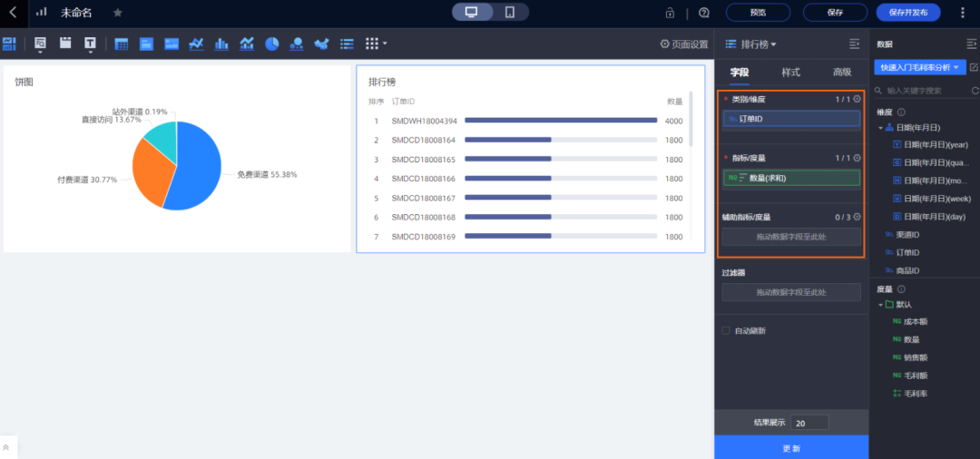Refresh the dataset fields list
This screenshot has height=459, width=980.
[x=975, y=91]
